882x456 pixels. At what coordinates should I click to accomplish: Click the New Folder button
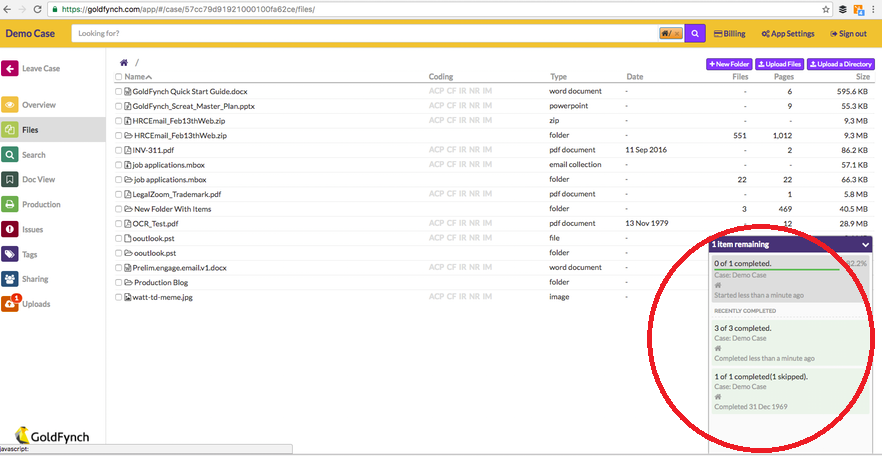point(729,64)
